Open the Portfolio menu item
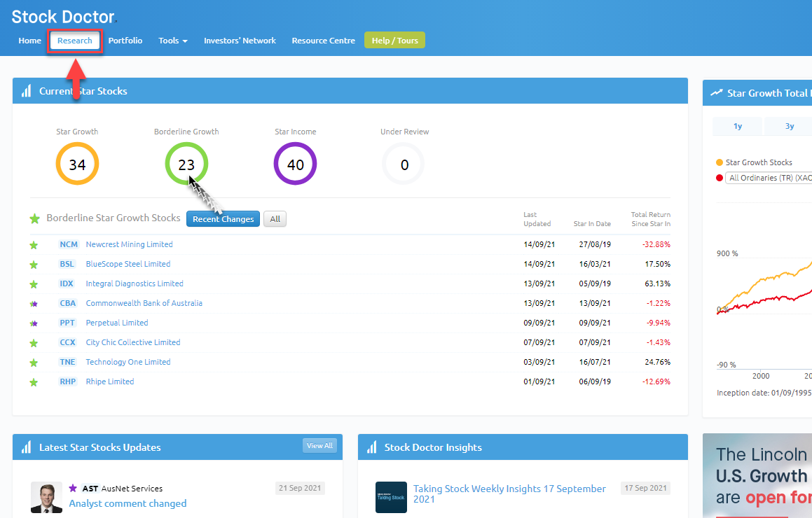Screen dimensions: 812x518 [125, 41]
